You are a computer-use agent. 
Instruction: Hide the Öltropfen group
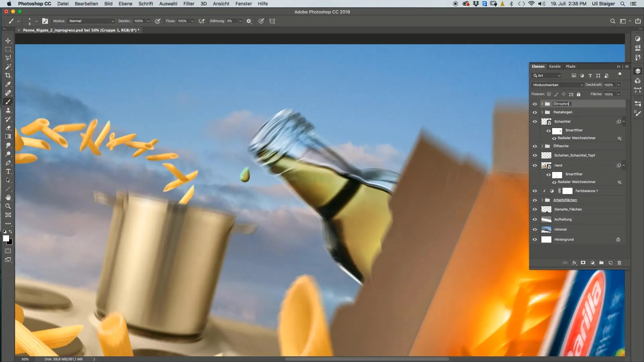click(535, 104)
